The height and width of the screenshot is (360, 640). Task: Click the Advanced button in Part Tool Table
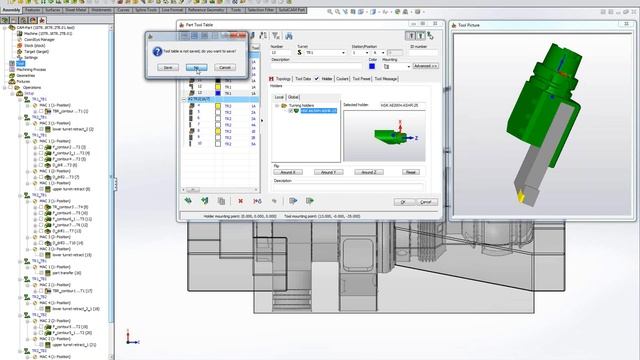click(x=425, y=66)
